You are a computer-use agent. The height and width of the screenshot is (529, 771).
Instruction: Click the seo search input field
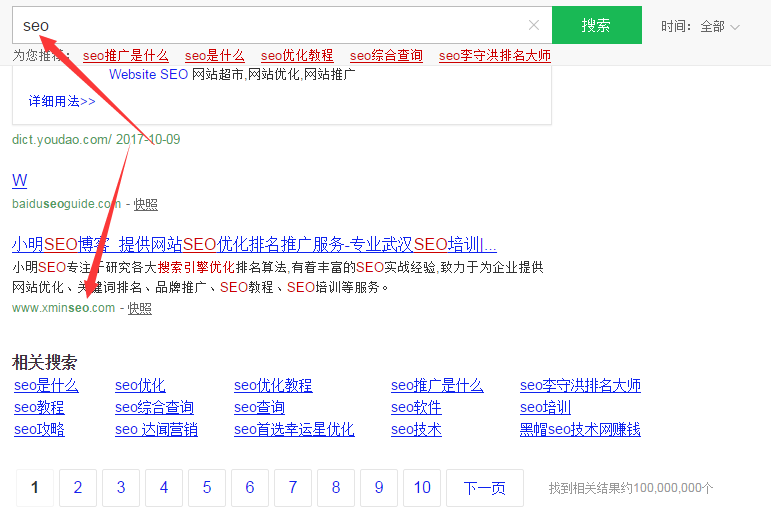coord(270,26)
